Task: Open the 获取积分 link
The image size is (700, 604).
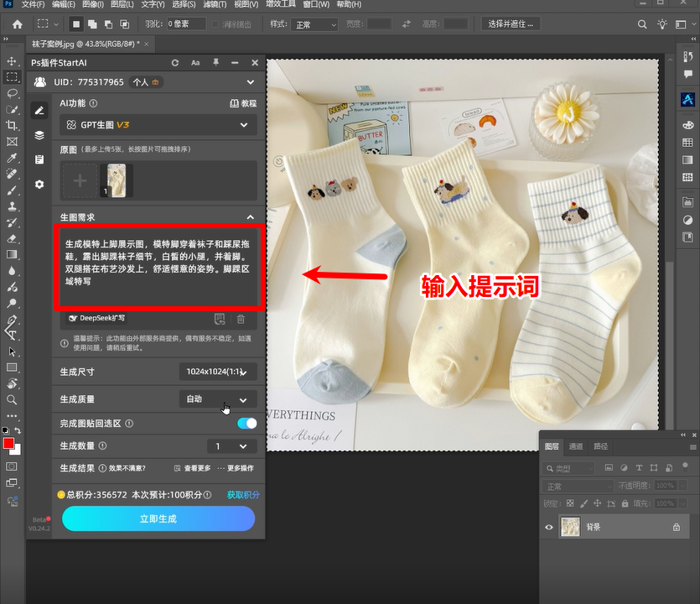Action: [x=243, y=495]
